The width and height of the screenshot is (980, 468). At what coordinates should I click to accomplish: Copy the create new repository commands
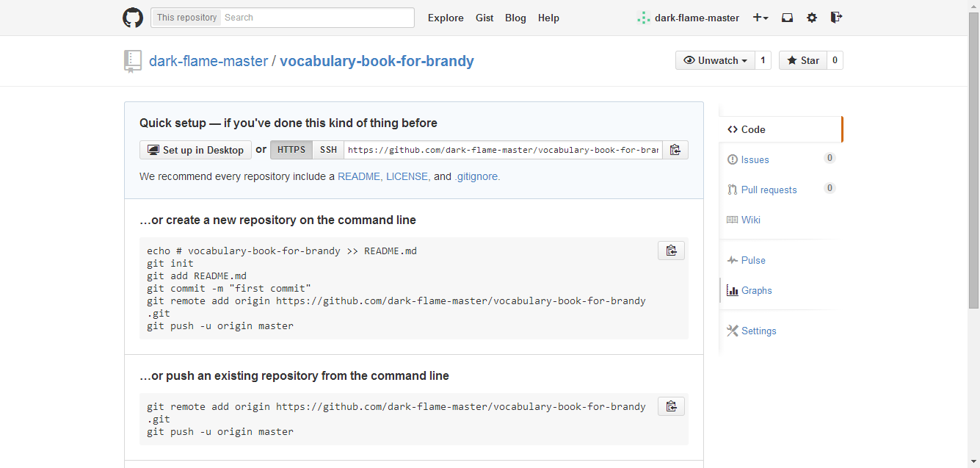click(x=671, y=251)
